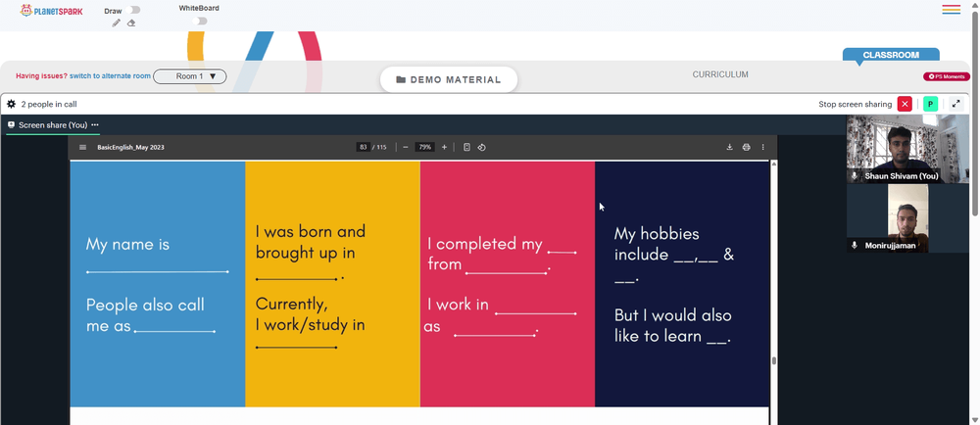Viewport: 980px width, 425px height.
Task: Click the Stop screen sharing label
Action: [x=855, y=104]
